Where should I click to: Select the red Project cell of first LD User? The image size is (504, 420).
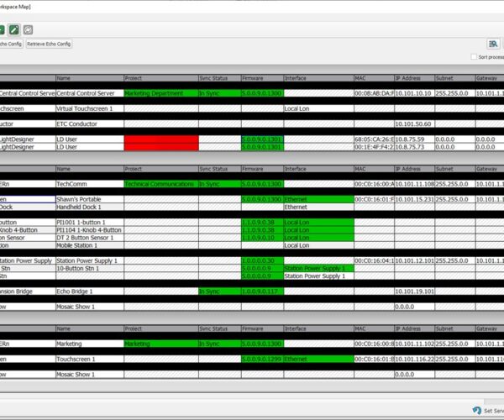tap(160, 139)
